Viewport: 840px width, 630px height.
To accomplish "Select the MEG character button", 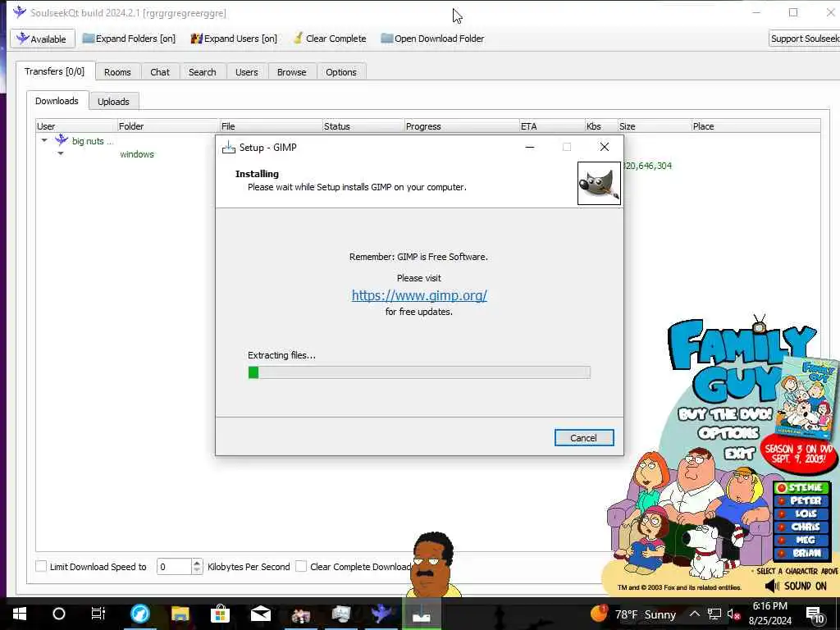I will [801, 540].
